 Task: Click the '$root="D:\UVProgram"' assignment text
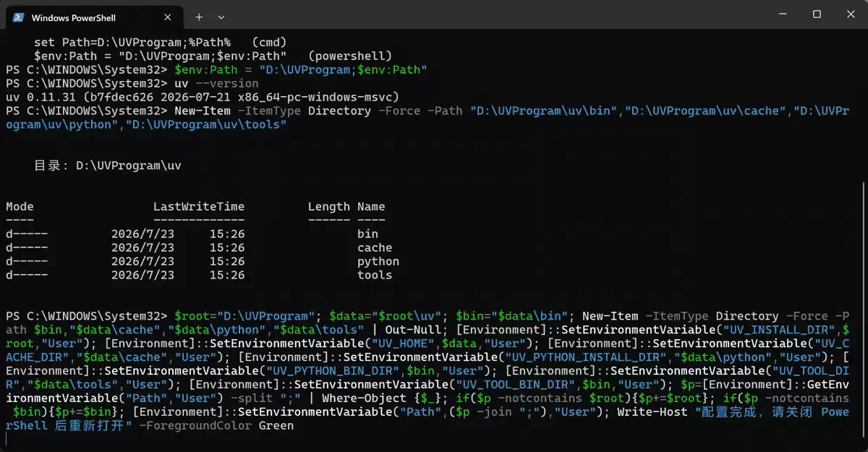coord(246,316)
